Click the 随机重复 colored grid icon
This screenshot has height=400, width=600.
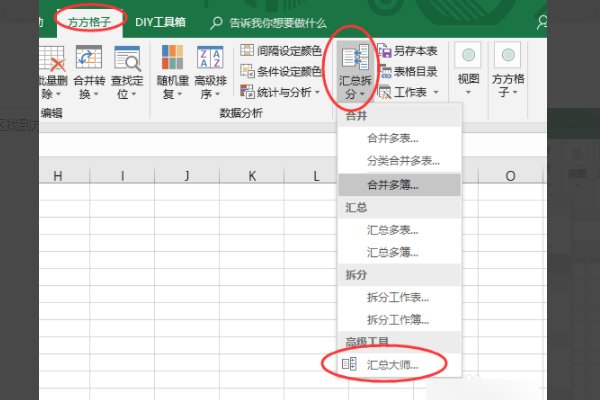[172, 57]
